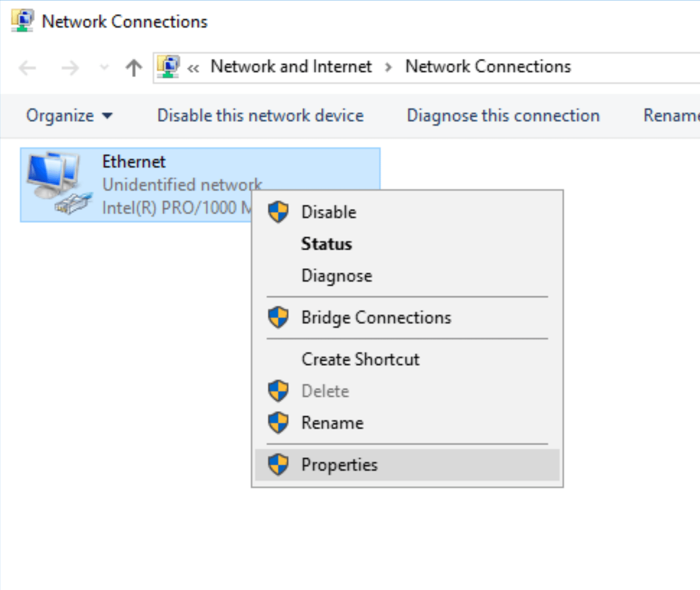Image resolution: width=700 pixels, height=590 pixels.
Task: Open the Organize dropdown menu
Action: (69, 115)
